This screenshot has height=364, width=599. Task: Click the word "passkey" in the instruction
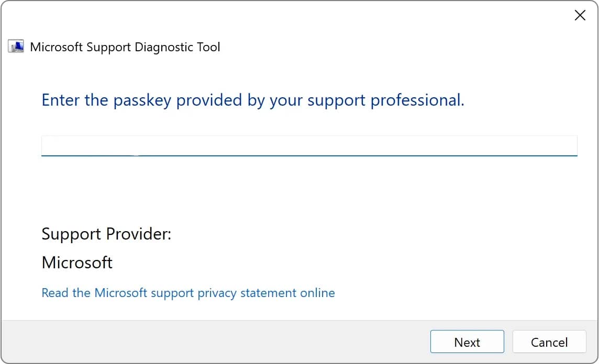pyautogui.click(x=141, y=100)
